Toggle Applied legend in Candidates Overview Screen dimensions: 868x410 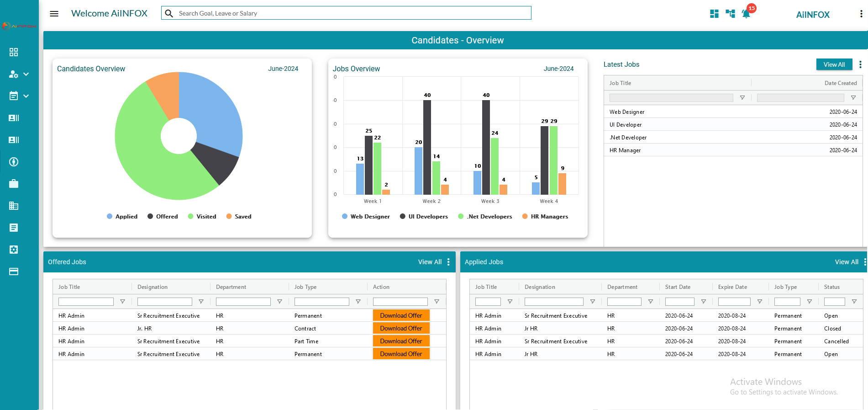[122, 217]
